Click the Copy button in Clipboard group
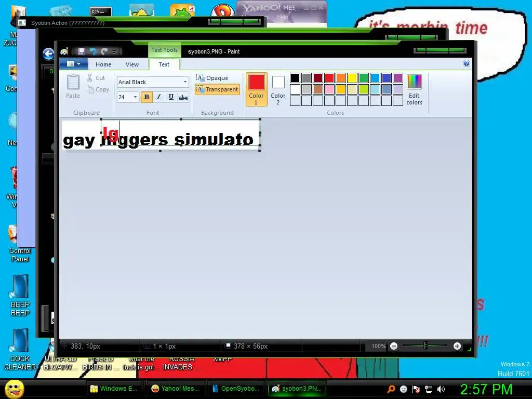Screen dimensions: 532x399 click(98, 89)
